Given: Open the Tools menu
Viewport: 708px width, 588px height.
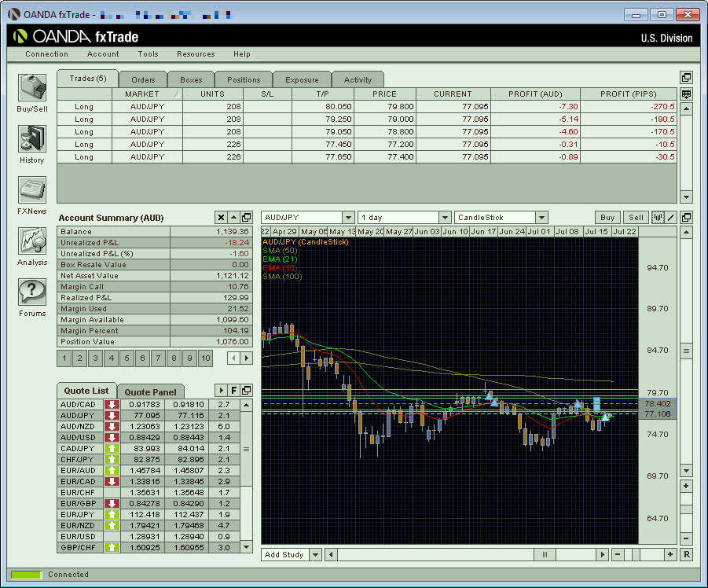Looking at the screenshot, I should pyautogui.click(x=148, y=54).
